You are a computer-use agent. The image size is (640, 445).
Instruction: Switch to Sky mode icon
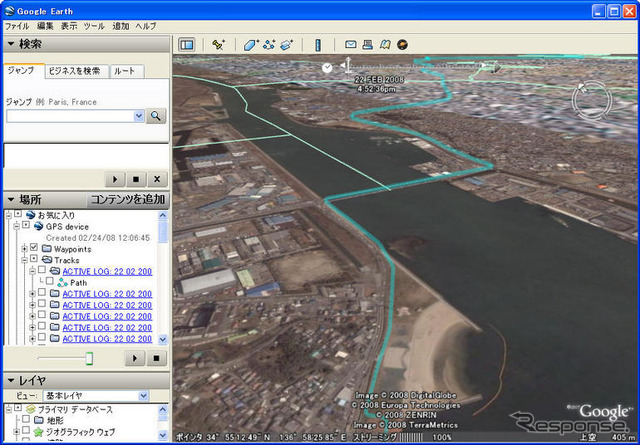point(402,44)
